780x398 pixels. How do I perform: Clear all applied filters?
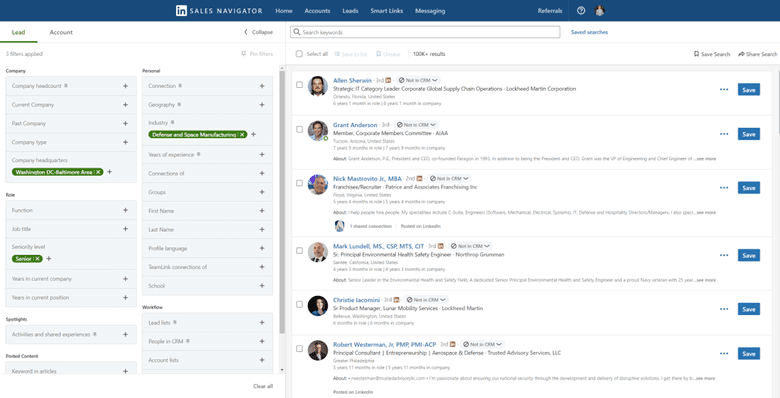click(263, 386)
